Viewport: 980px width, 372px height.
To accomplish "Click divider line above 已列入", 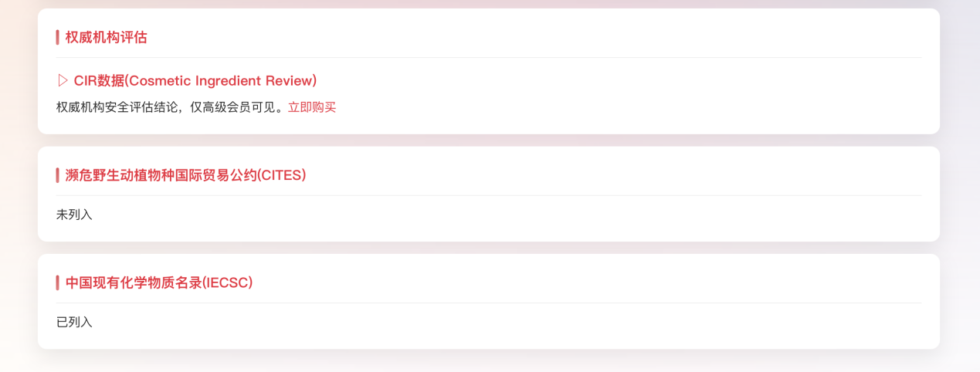I will [488, 303].
